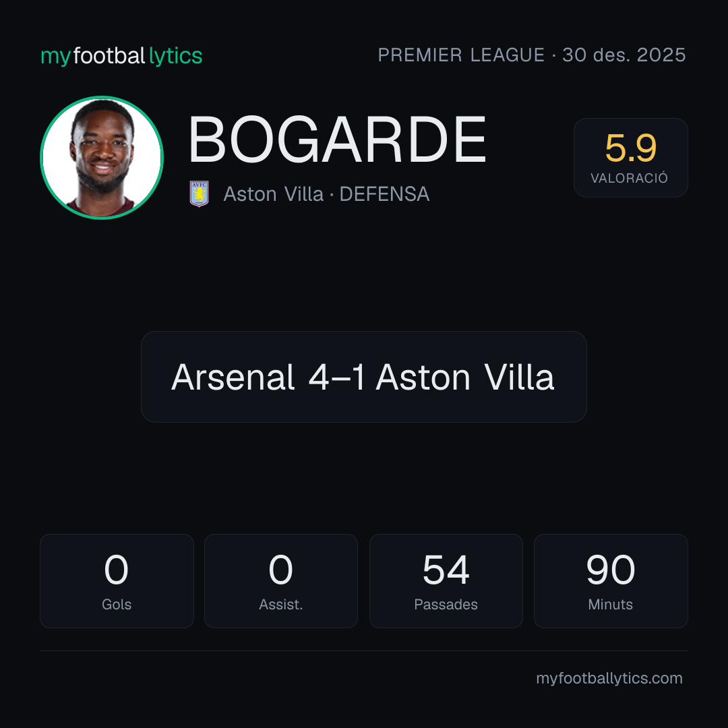Image resolution: width=728 pixels, height=728 pixels.
Task: Open the myfootballytics.com footer link
Action: click(609, 678)
